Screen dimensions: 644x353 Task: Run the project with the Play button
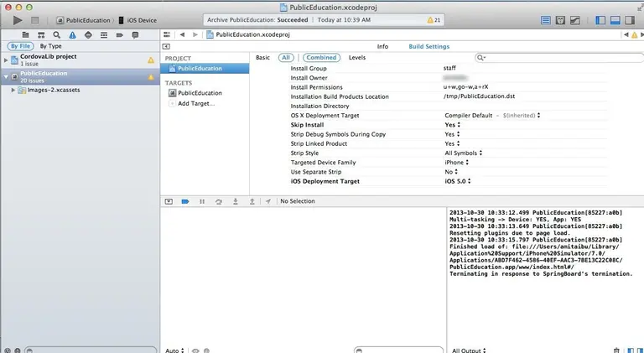[18, 20]
